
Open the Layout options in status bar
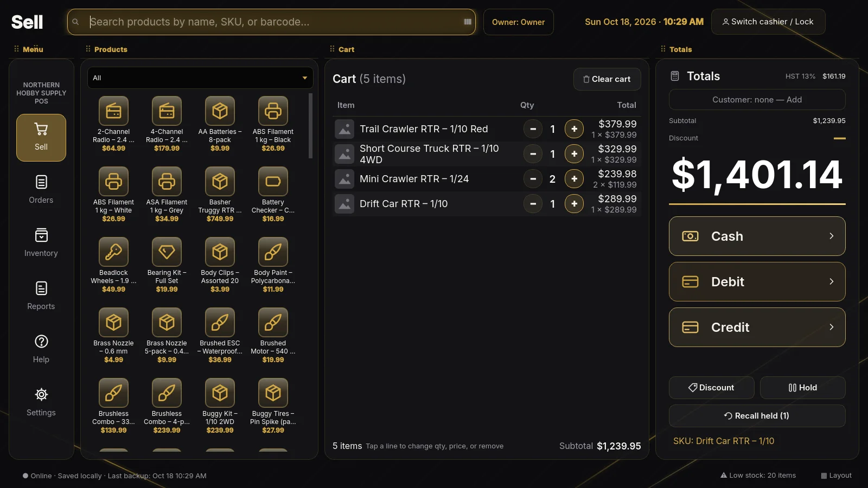836,476
